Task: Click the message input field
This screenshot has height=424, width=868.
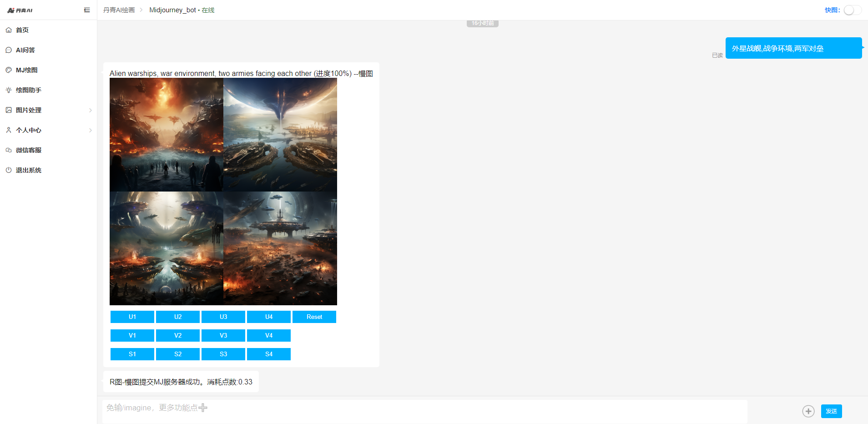Action: (x=423, y=411)
